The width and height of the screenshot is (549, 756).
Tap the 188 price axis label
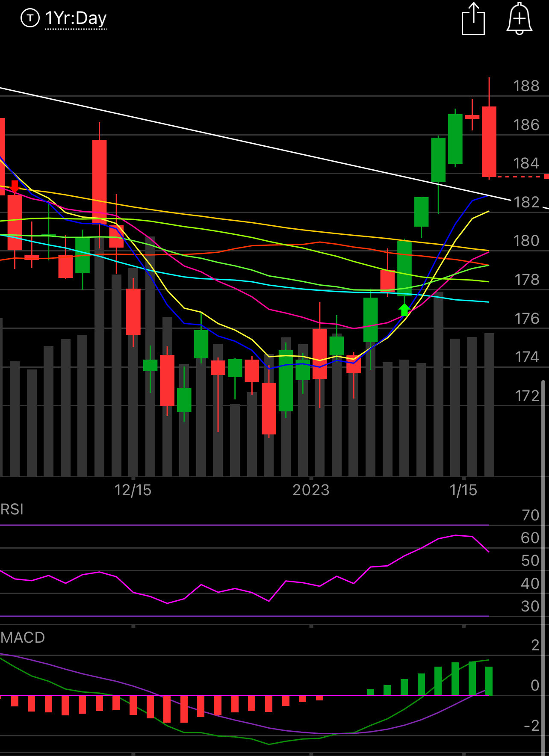(526, 86)
